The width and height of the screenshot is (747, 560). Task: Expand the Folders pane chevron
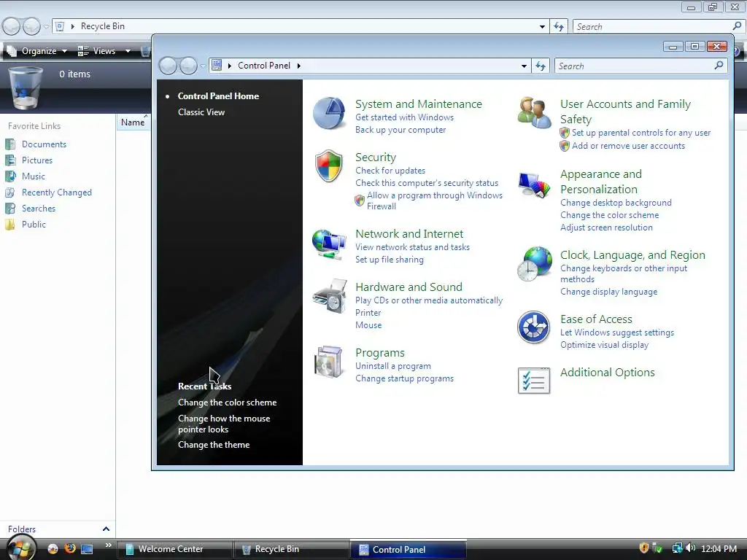106,529
